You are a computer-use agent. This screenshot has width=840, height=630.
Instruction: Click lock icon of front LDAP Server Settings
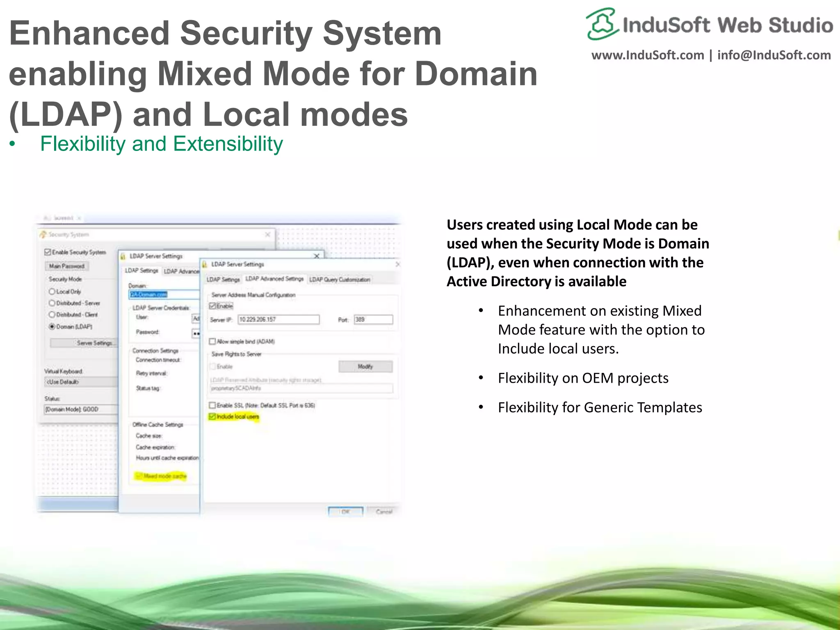coord(205,265)
